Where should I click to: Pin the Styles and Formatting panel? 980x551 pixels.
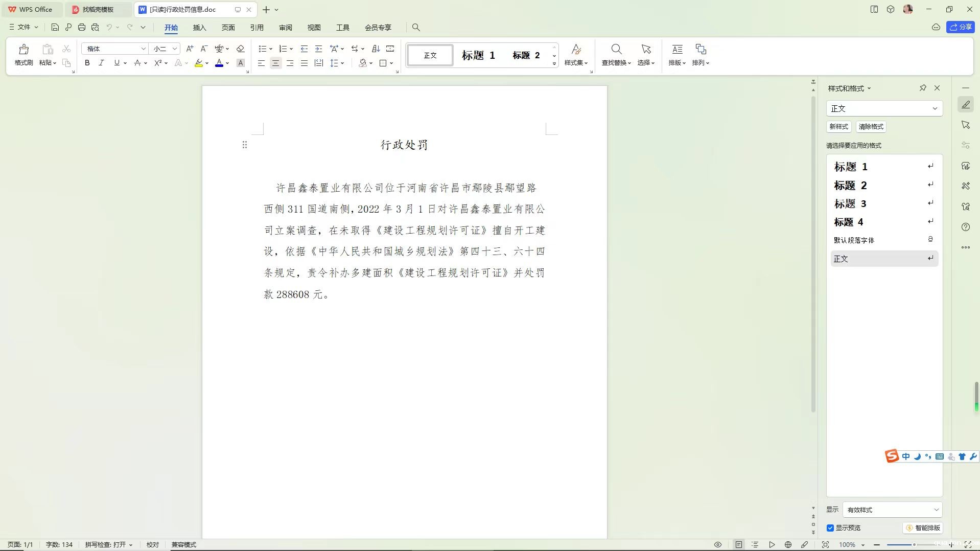(x=923, y=88)
